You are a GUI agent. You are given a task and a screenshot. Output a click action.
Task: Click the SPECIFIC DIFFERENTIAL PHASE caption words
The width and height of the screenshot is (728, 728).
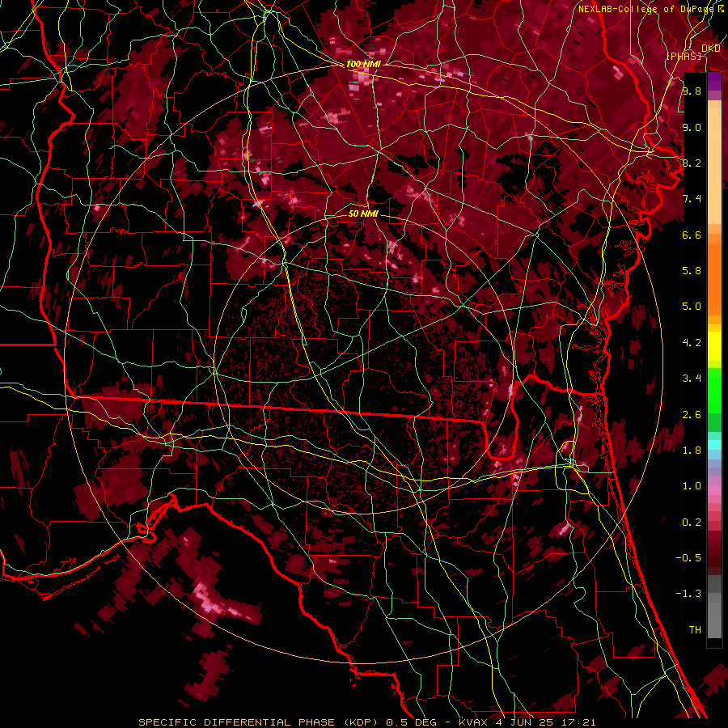236,722
